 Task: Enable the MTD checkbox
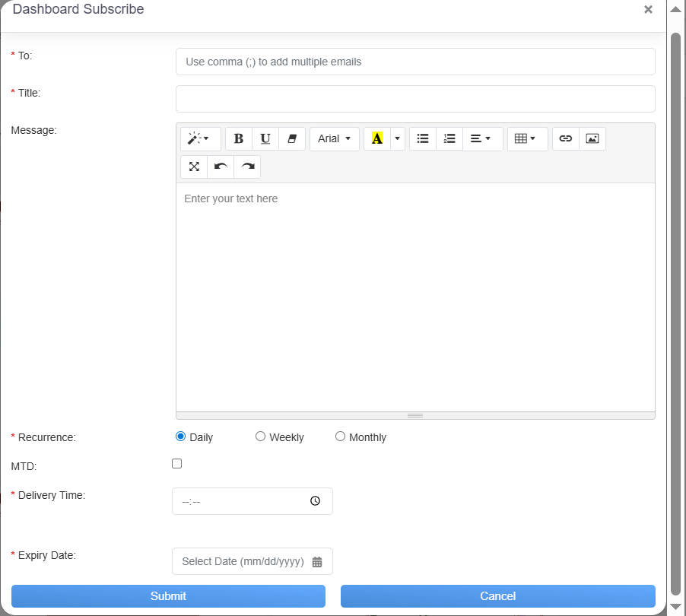(177, 463)
